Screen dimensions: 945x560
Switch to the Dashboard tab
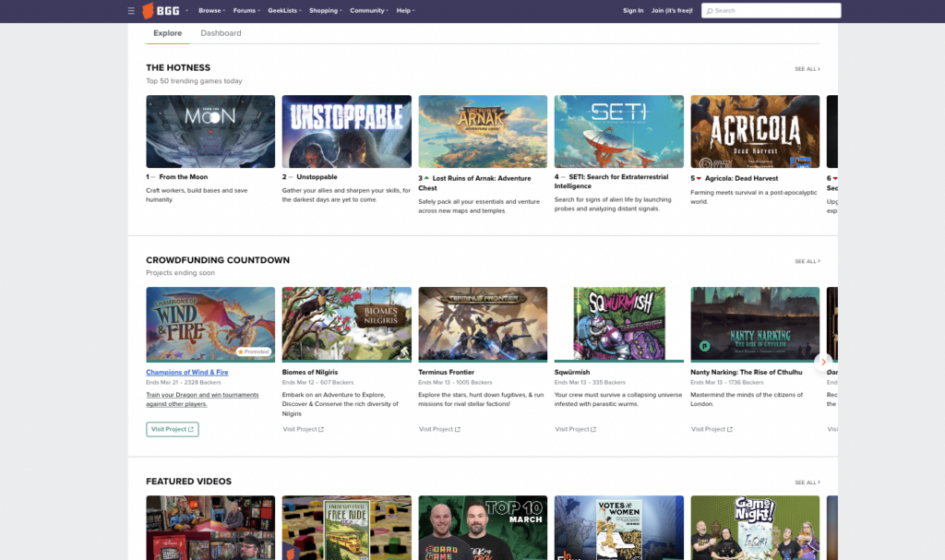coord(221,33)
